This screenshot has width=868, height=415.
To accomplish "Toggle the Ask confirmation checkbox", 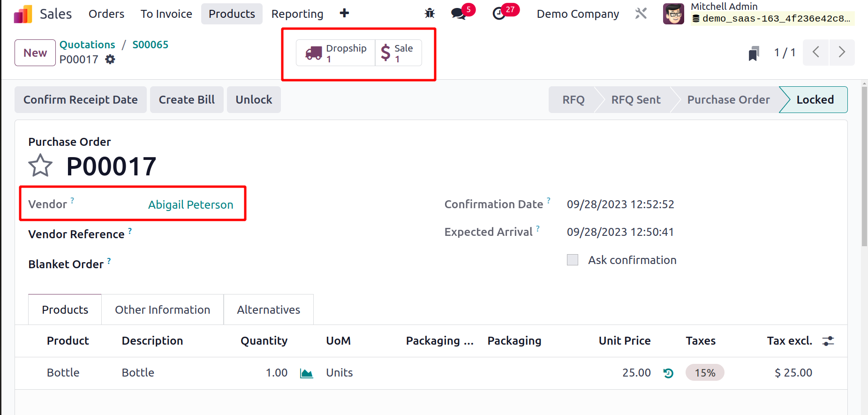I will click(x=573, y=260).
